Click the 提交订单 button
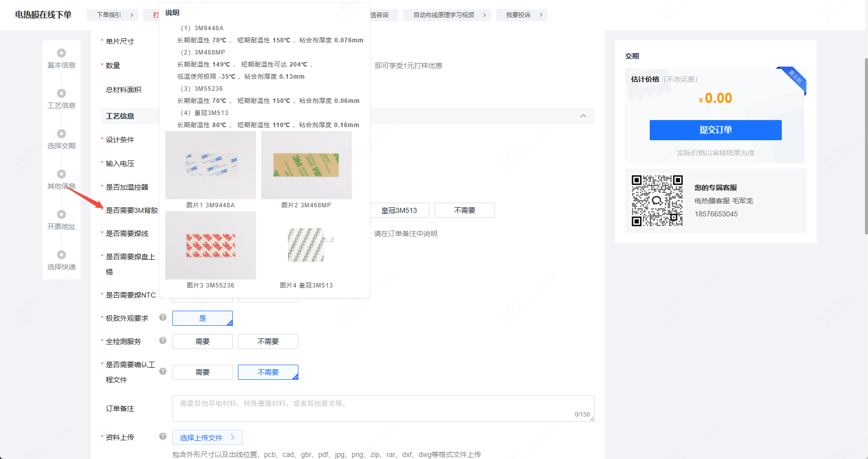 (x=715, y=130)
